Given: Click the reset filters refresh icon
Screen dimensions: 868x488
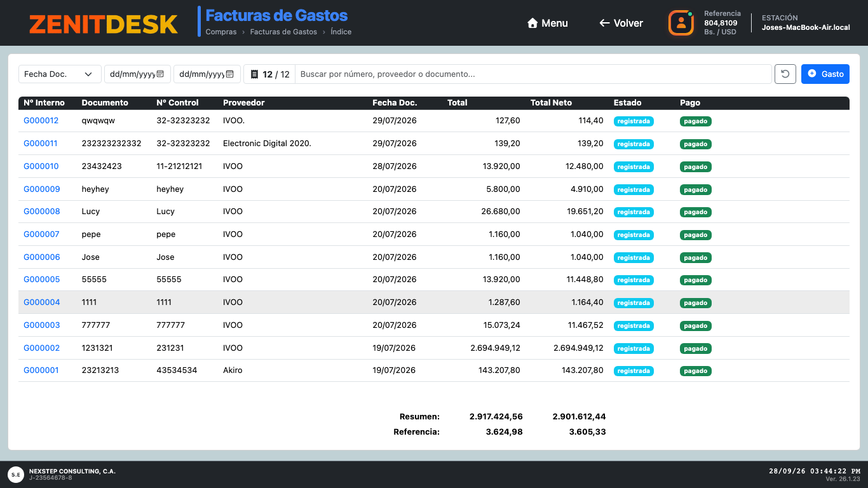Looking at the screenshot, I should pos(785,74).
